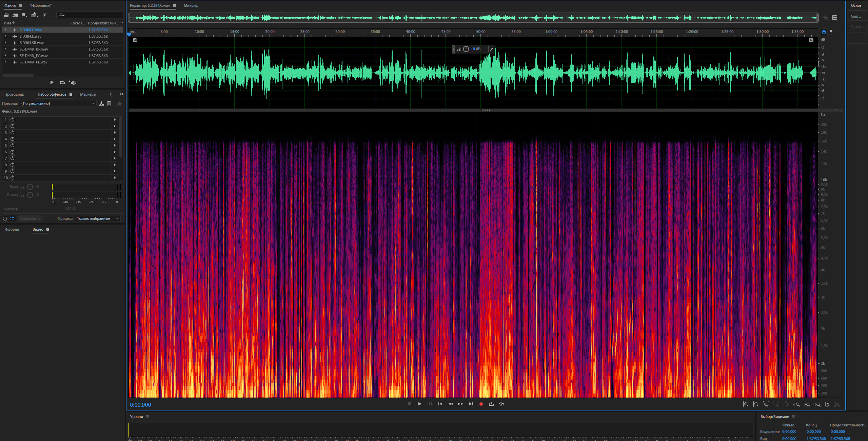Open the Маркеры tab

(x=88, y=94)
